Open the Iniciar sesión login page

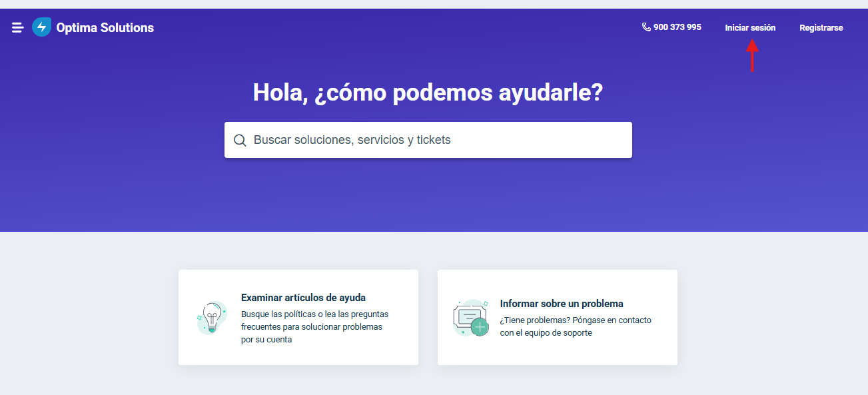click(x=750, y=28)
